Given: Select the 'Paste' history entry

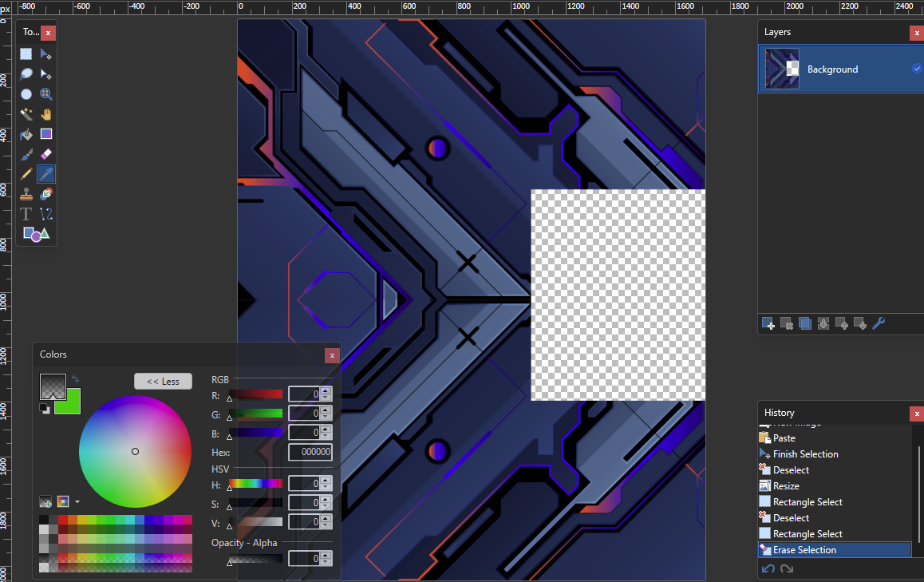Looking at the screenshot, I should 784,438.
